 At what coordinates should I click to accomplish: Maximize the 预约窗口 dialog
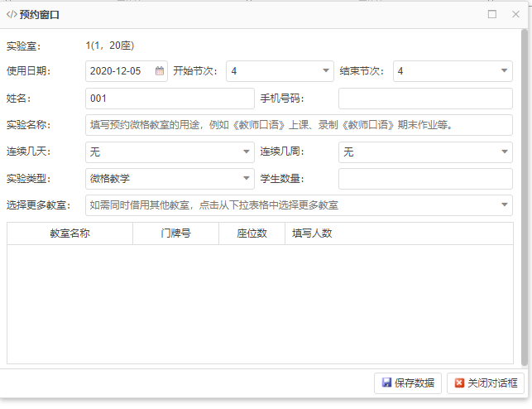[492, 14]
